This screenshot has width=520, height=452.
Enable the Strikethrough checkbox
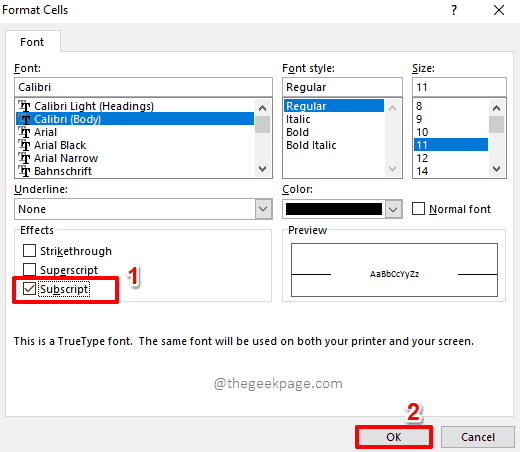(29, 251)
